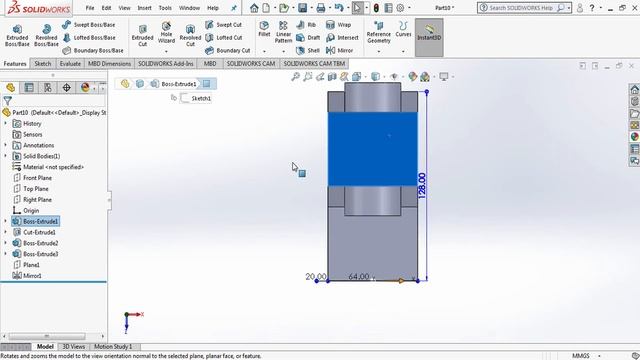Open the Curves tool

(x=403, y=29)
